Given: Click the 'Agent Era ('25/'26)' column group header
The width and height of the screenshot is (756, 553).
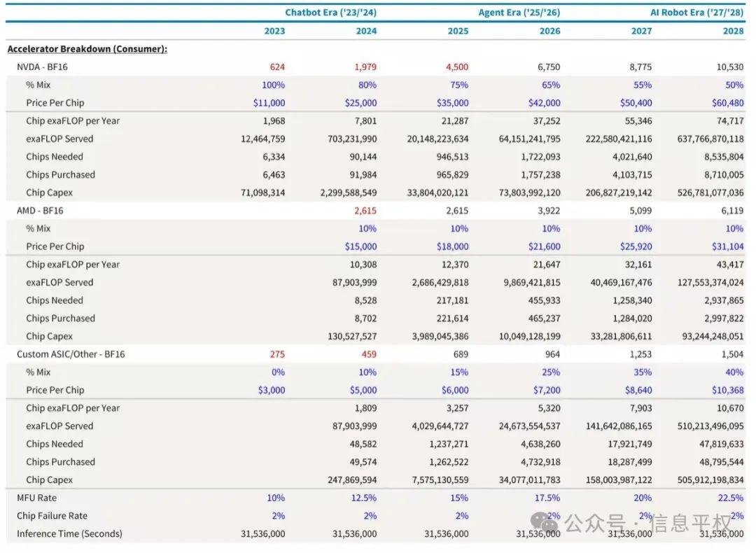Looking at the screenshot, I should click(519, 13).
